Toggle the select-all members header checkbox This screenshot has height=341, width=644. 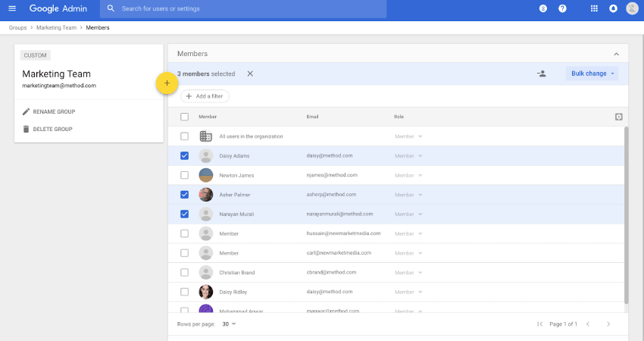point(185,117)
